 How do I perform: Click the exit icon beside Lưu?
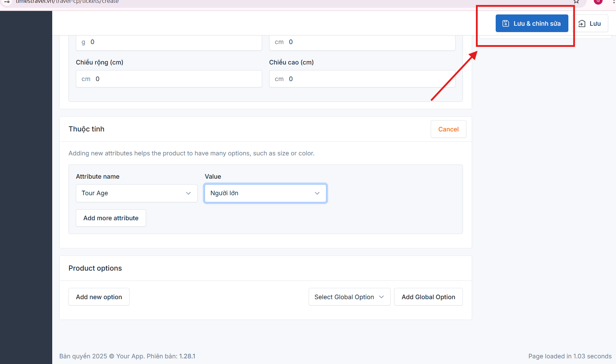(x=582, y=24)
